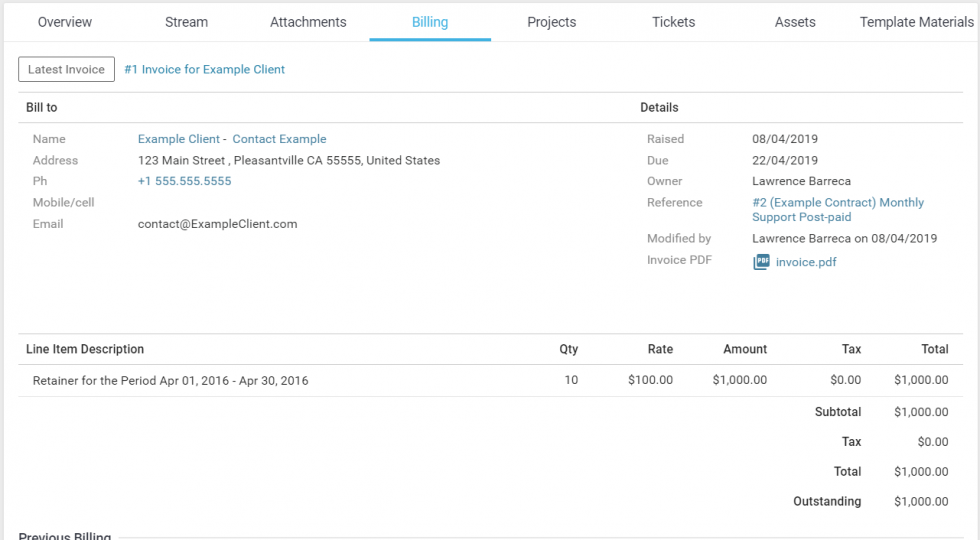Switch to the Assets tab
Screen dimensions: 980x540
click(795, 22)
